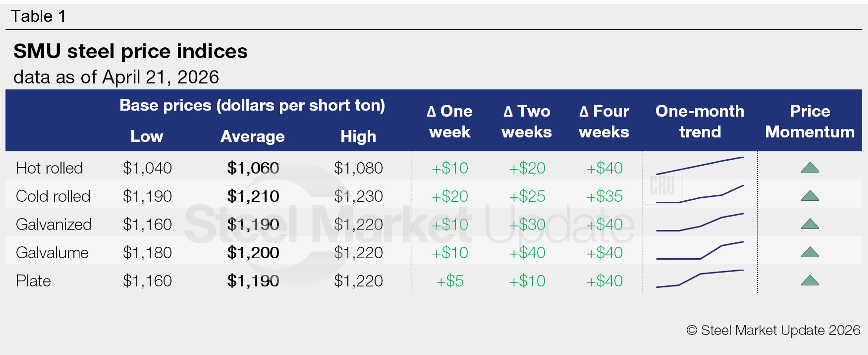Click the Plate one week change +$5
The width and height of the screenshot is (868, 355).
point(450,281)
